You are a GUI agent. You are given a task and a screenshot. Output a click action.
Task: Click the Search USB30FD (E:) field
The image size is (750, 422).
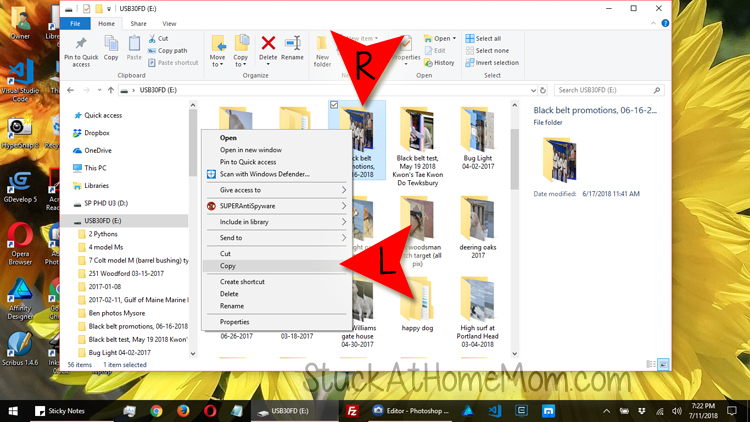tap(608, 90)
